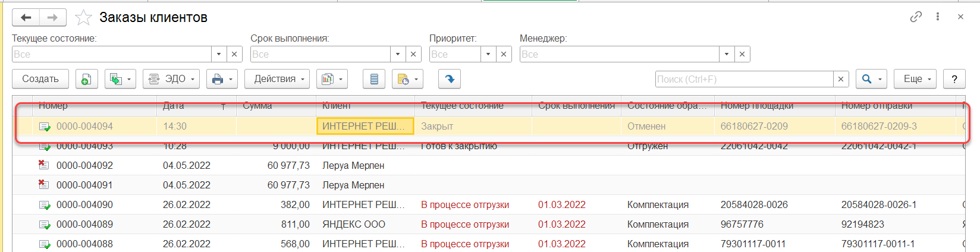Click the get link chain icon

tap(916, 17)
